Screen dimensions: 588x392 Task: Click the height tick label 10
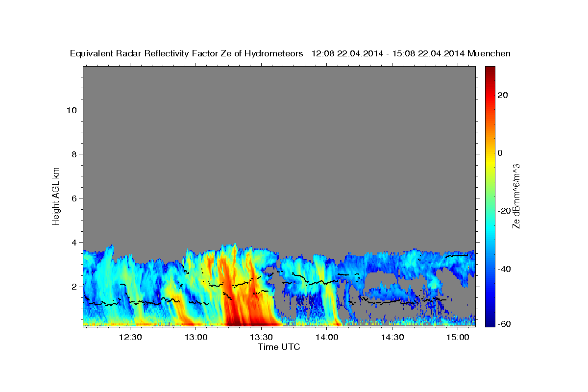tap(71, 110)
